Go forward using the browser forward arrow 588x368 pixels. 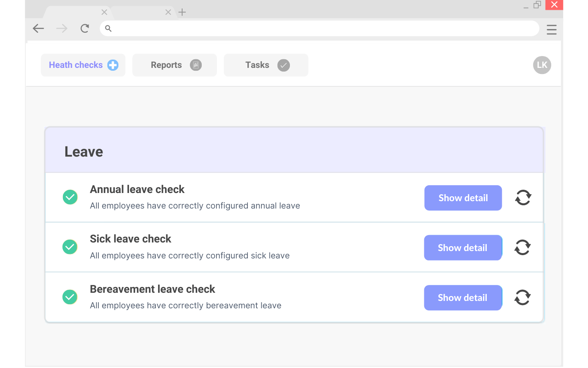(x=62, y=28)
